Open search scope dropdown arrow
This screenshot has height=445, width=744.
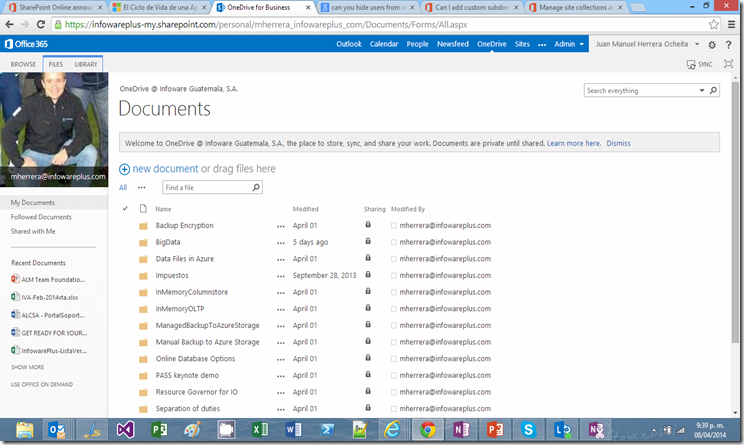(701, 90)
